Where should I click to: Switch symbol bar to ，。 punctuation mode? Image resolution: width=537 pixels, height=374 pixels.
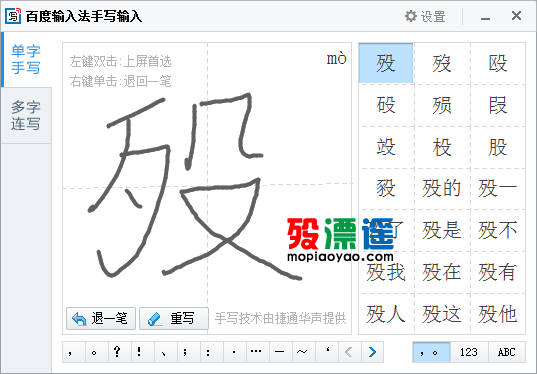431,352
